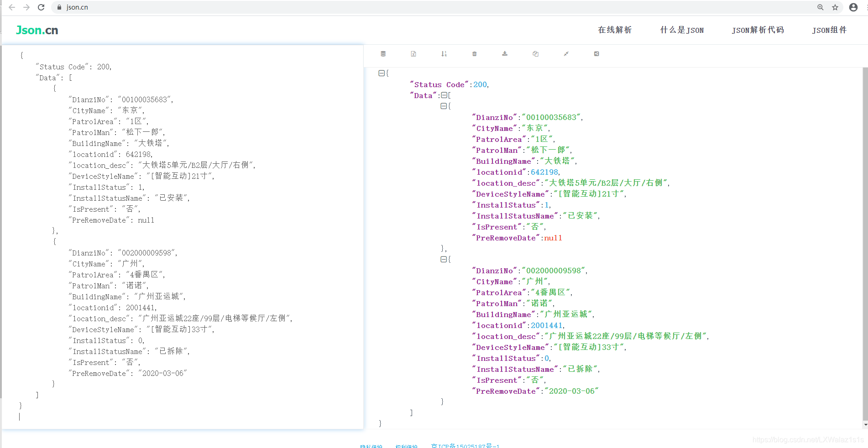868x448 pixels.
Task: Click the "00100035683" DianziNo line in input editor
Action: click(x=121, y=99)
